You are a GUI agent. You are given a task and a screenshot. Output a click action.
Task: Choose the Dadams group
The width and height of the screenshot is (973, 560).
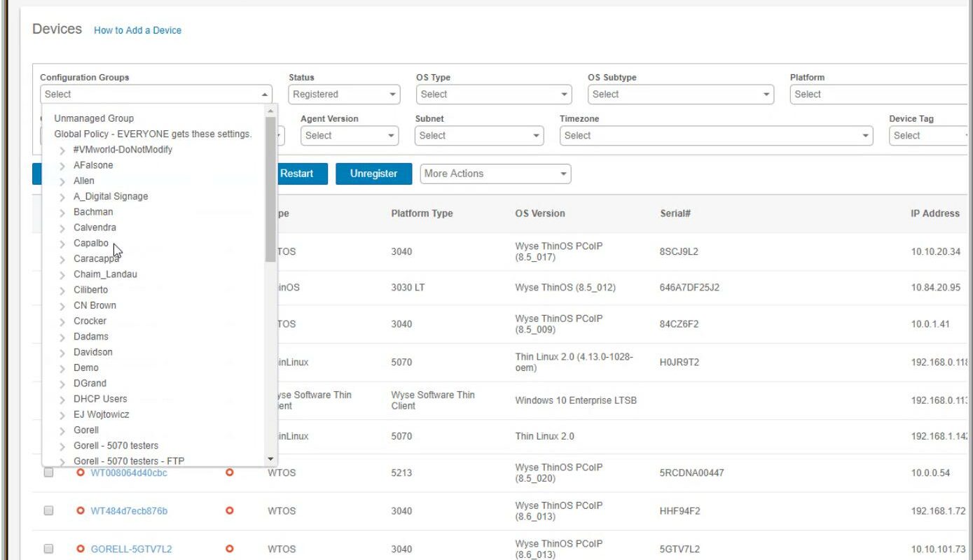point(91,336)
